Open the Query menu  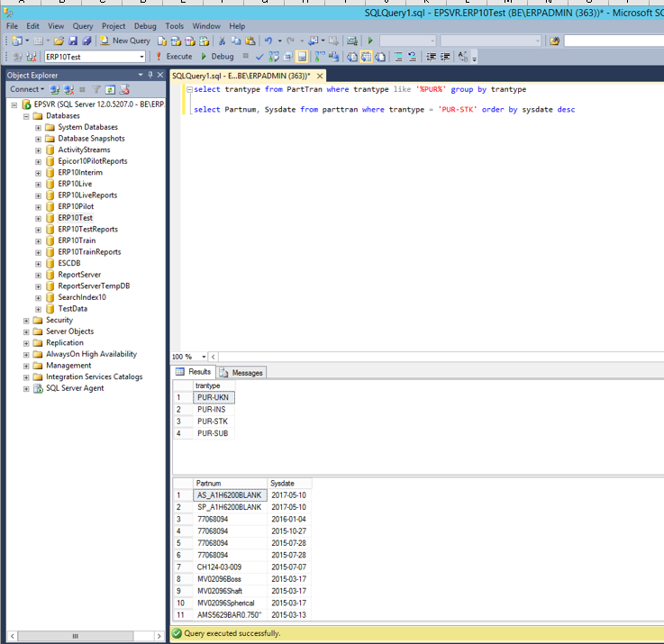coord(82,26)
